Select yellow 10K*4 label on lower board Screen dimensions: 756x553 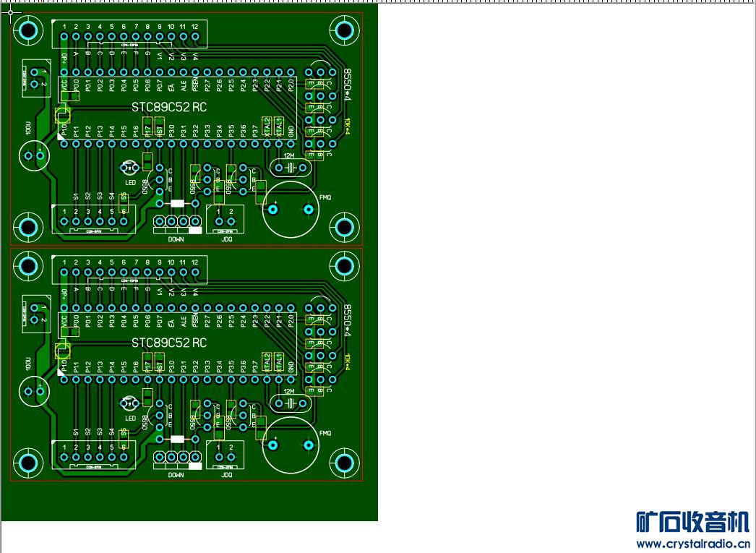347,361
